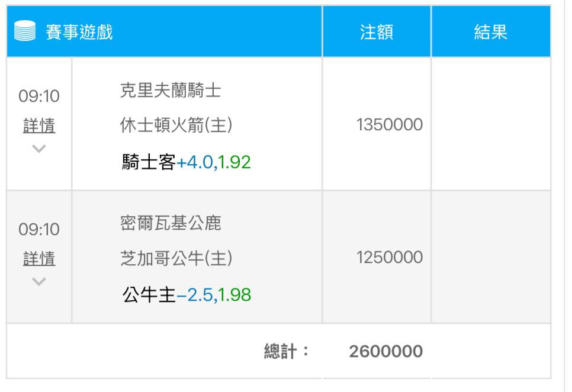Screen dimensions: 572x392
Task: Select the 注額 column header
Action: pos(376,33)
